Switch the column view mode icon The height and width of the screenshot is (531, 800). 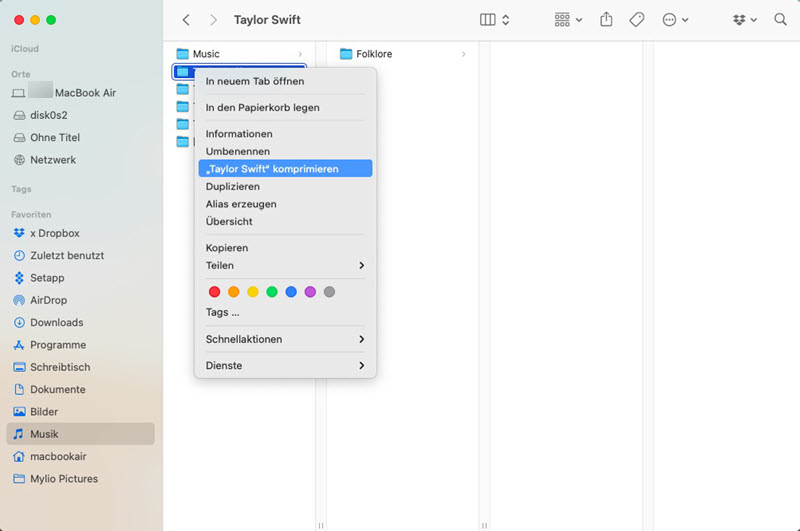[x=487, y=20]
